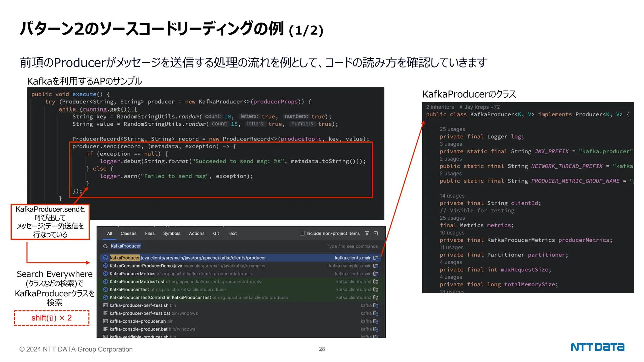Screen dimensions: 644x362
Task: Click open in Find tool window icon
Action: pos(375,233)
